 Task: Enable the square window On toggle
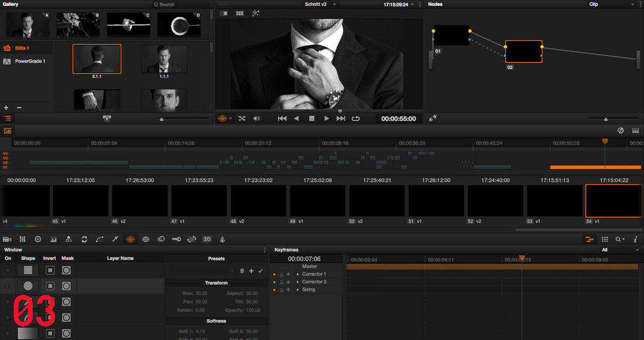(x=8, y=270)
